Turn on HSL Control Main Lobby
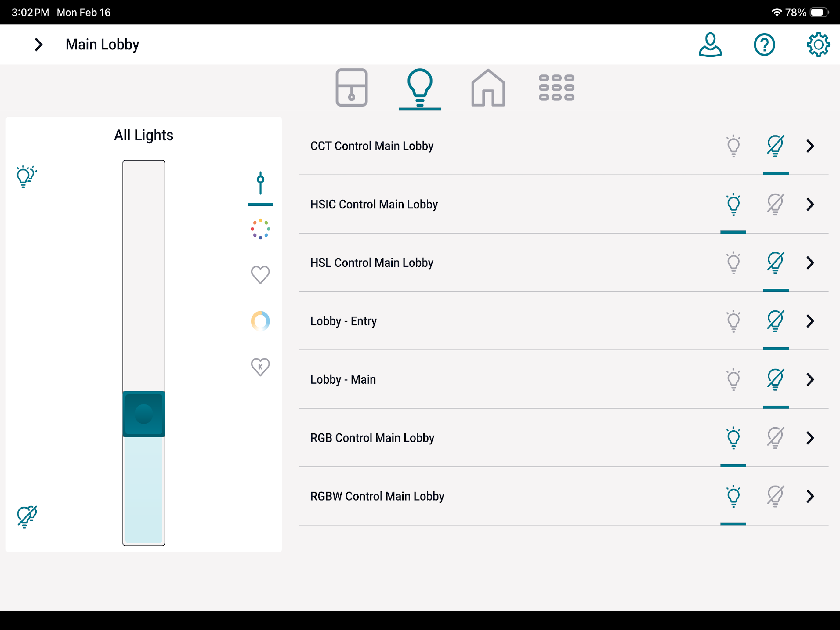Viewport: 840px width, 630px height. [x=733, y=263]
